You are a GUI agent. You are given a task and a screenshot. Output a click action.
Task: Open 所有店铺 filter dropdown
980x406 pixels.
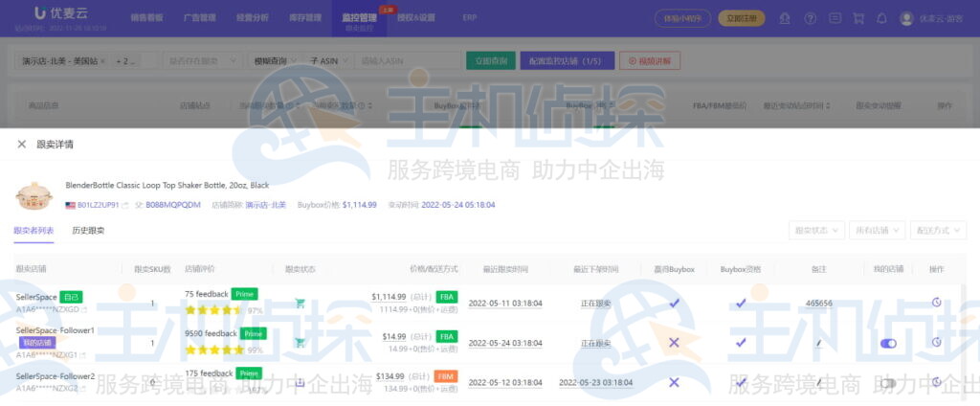point(877,230)
